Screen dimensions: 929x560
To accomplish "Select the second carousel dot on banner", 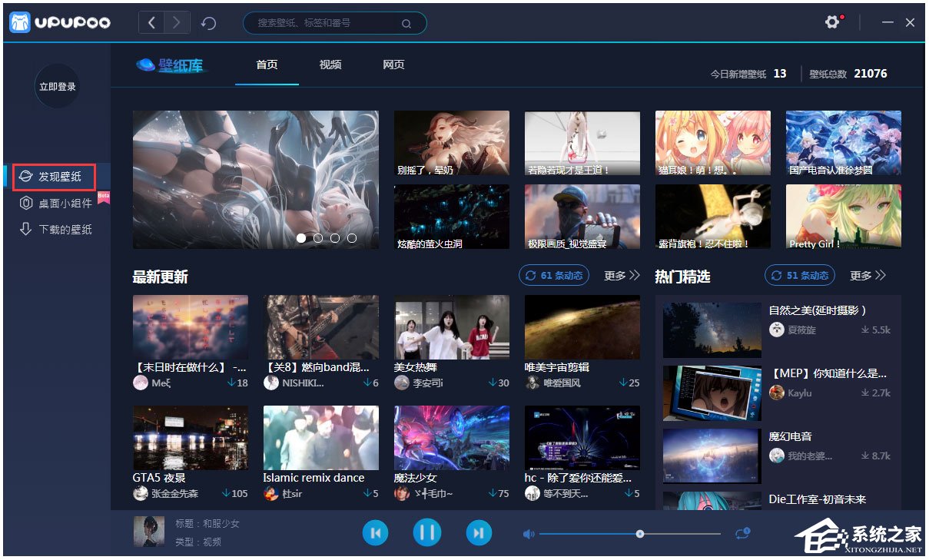I will [318, 238].
